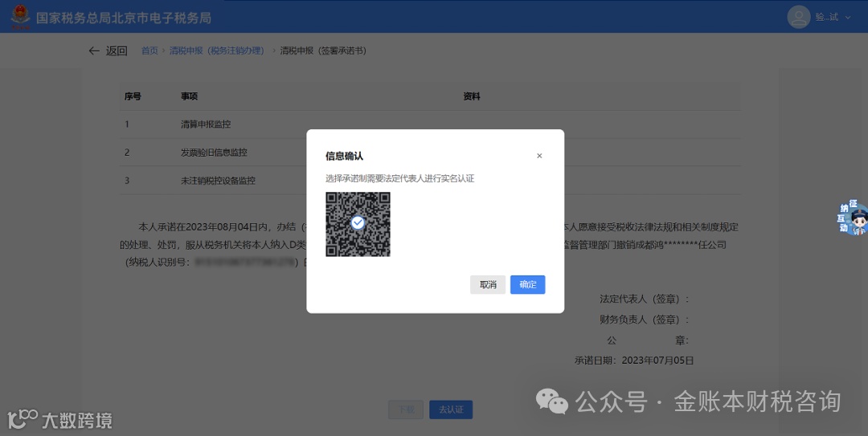Click 承诺日期：2023年07月05日 text
Screen dimensions: 868x436
click(634, 361)
